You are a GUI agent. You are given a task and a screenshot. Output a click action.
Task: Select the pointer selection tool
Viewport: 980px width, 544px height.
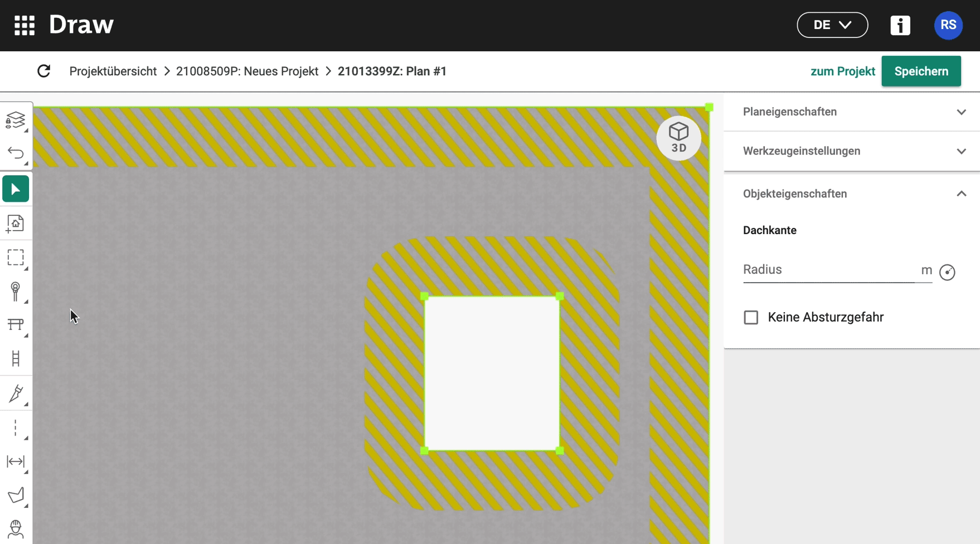click(x=16, y=189)
